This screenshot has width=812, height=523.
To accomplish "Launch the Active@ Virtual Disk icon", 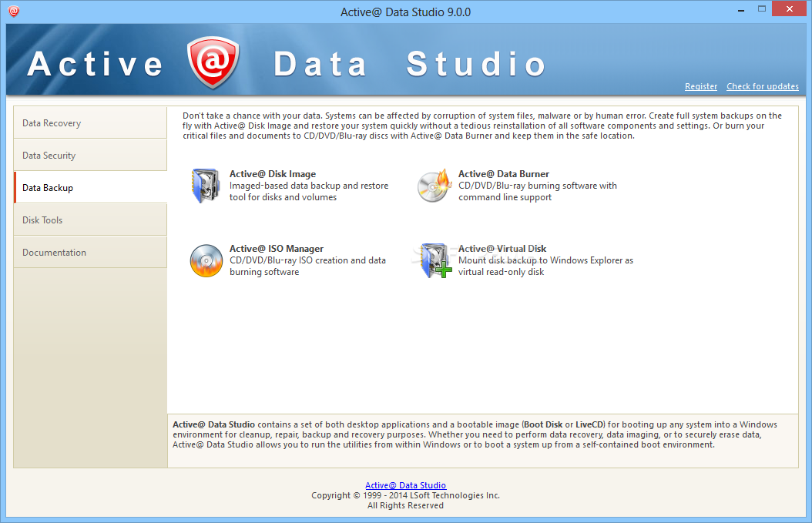I will [x=435, y=260].
